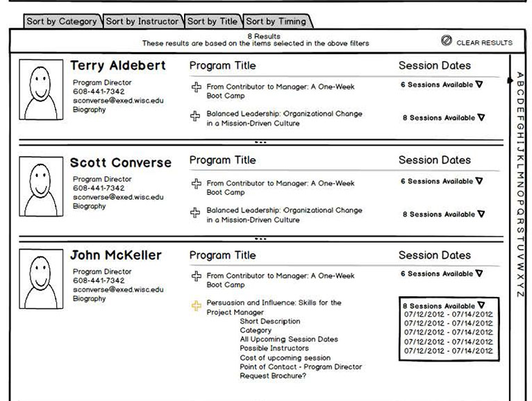Jump to letter M in alphabet index
The height and width of the screenshot is (401, 532).
pyautogui.click(x=520, y=177)
